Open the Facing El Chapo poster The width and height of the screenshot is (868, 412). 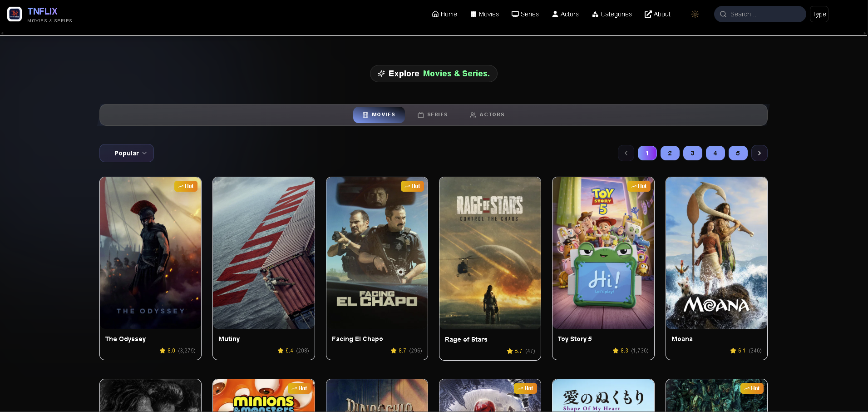pyautogui.click(x=377, y=253)
